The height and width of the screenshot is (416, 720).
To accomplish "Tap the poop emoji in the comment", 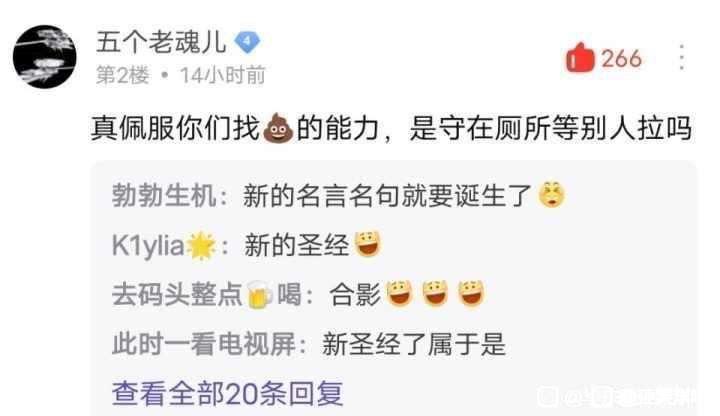I will [x=278, y=128].
